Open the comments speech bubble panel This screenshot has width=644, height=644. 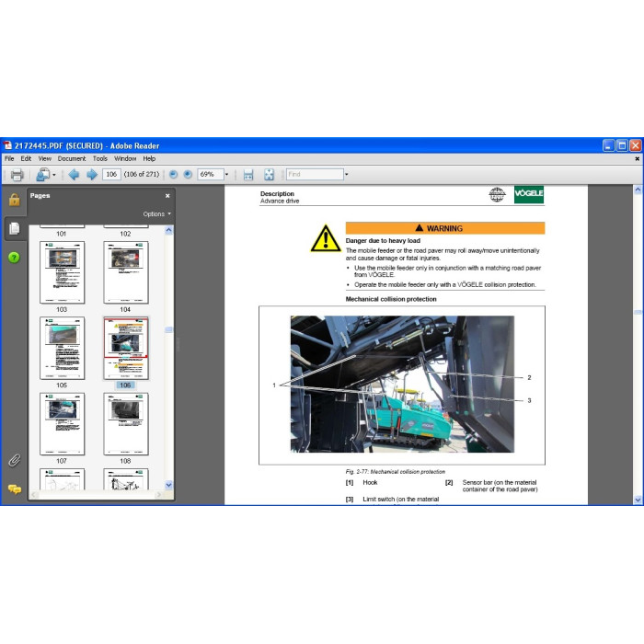coord(15,489)
